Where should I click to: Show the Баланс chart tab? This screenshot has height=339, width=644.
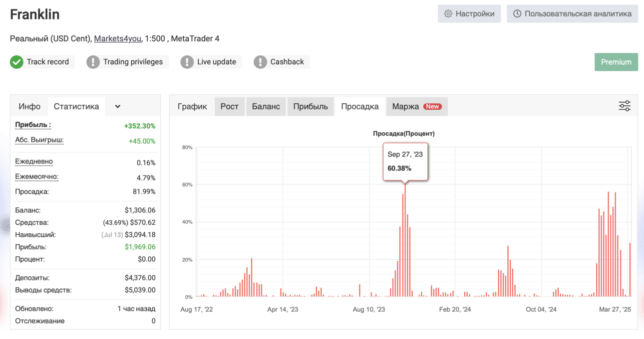266,106
